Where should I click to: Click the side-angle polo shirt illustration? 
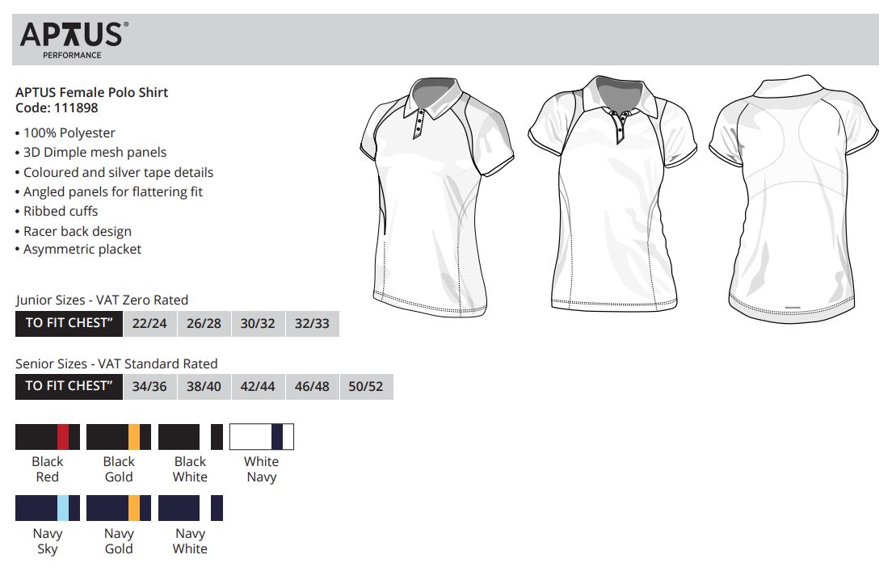[437, 197]
